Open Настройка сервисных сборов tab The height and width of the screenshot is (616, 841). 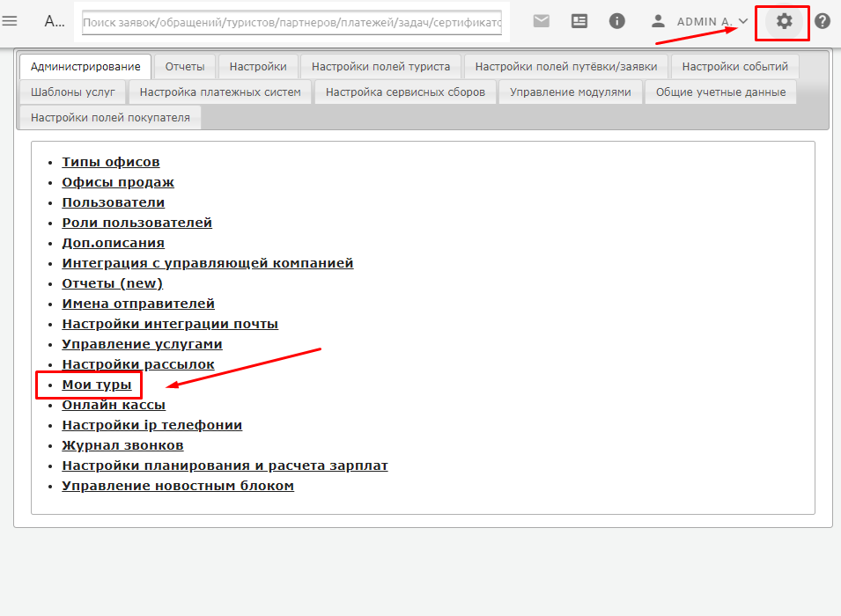click(x=405, y=92)
